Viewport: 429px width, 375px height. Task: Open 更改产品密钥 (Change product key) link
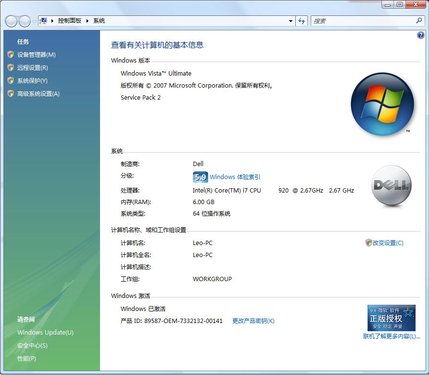click(x=253, y=321)
